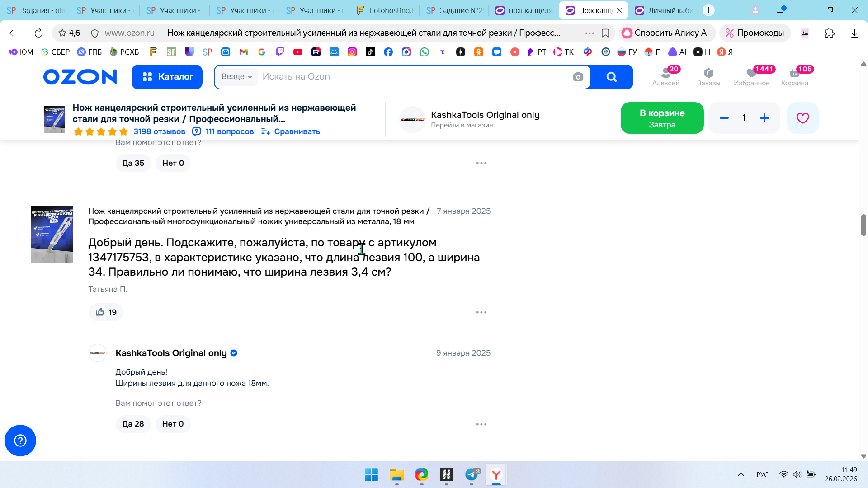Click the blue search magnifier button
The width and height of the screenshot is (868, 488).
coord(611,77)
